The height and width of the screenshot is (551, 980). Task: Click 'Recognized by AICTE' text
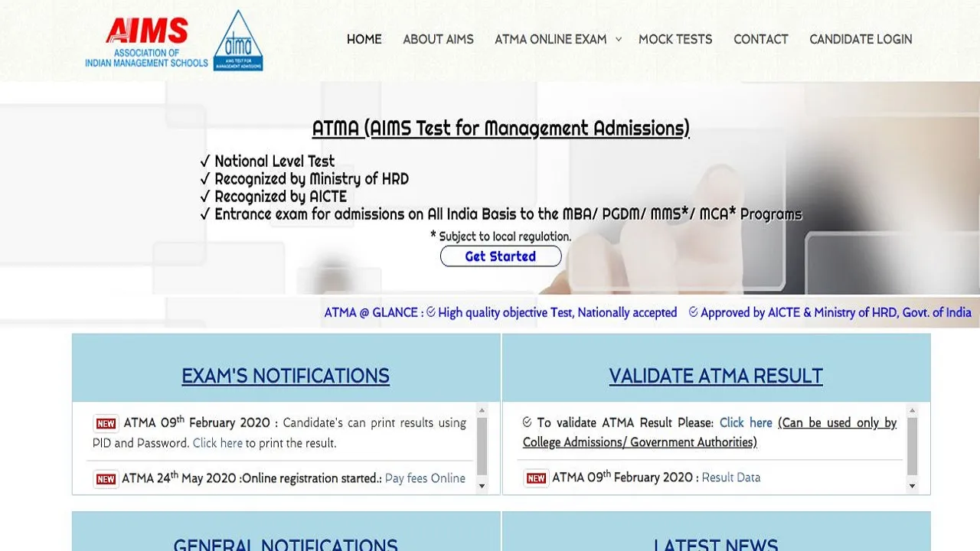280,197
